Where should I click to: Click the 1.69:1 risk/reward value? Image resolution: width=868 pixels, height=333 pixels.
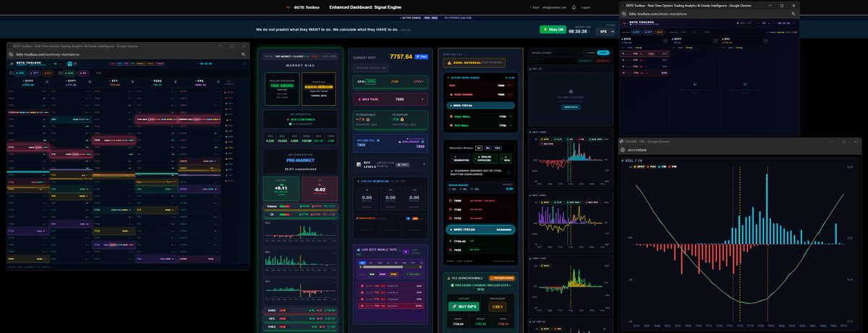498,307
